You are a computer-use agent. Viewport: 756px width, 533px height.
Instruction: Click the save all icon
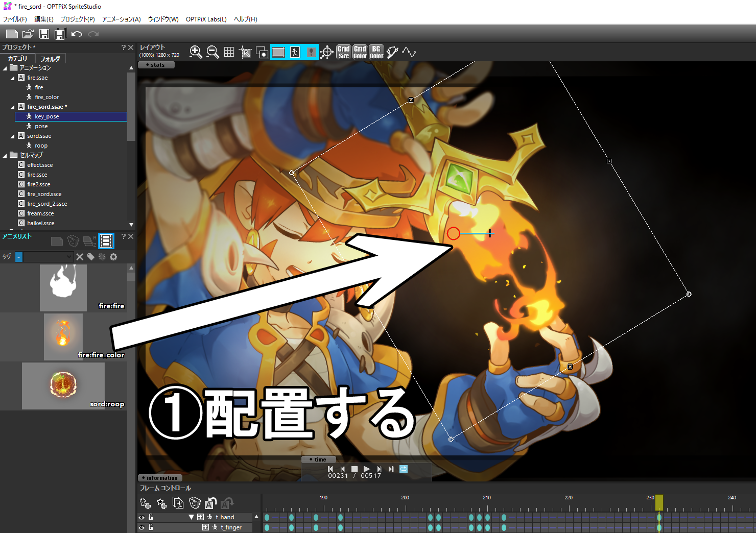click(60, 34)
